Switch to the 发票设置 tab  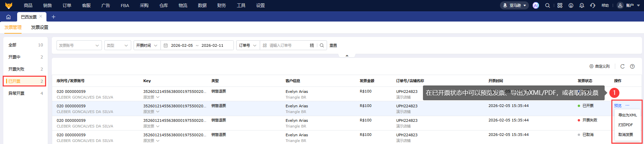point(40,27)
